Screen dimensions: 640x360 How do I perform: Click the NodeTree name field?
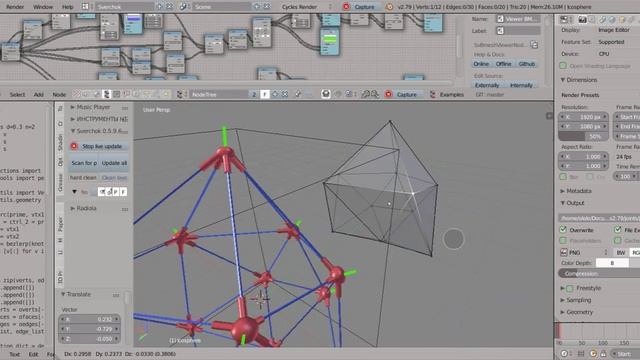(x=219, y=95)
